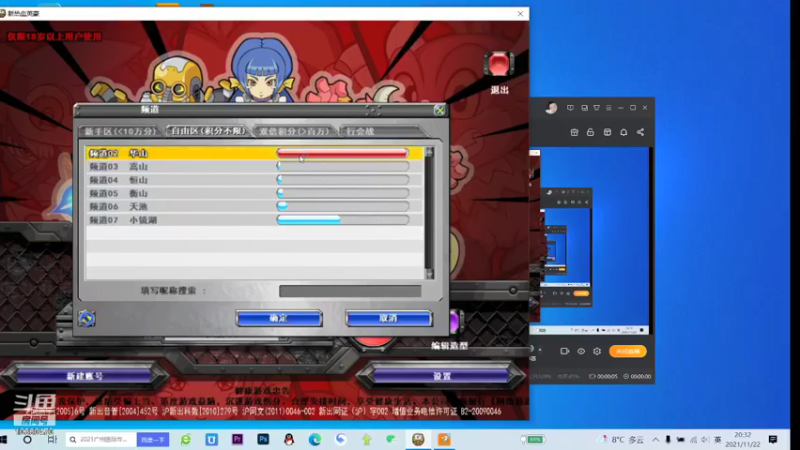
Task: Select channel row 频道03 嵩山
Action: pos(254,166)
